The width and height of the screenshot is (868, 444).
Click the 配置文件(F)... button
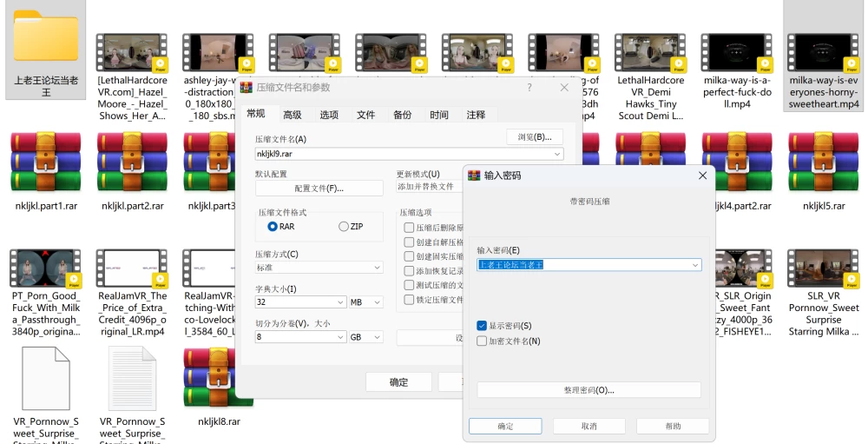[319, 188]
